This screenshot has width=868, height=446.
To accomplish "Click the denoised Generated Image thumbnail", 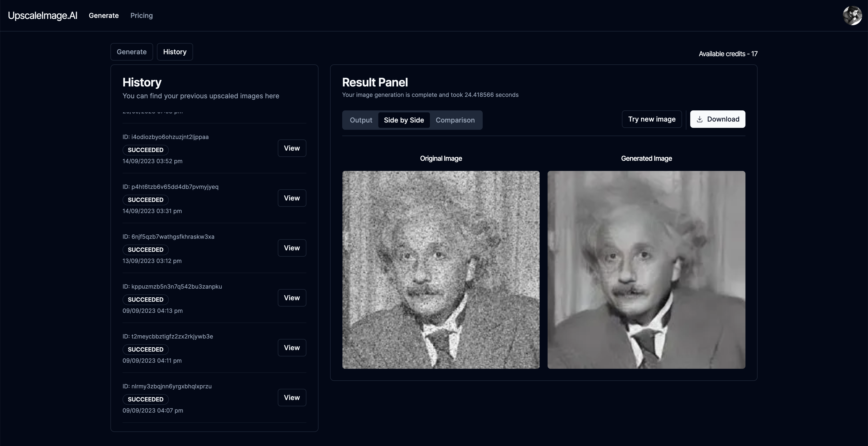I will (646, 269).
